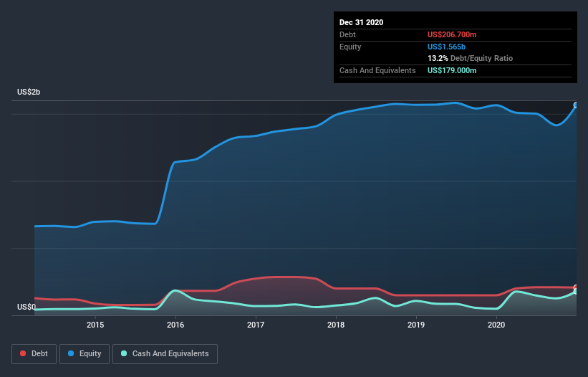Click the 2017 x-axis label
This screenshot has height=377, width=588.
pos(256,325)
